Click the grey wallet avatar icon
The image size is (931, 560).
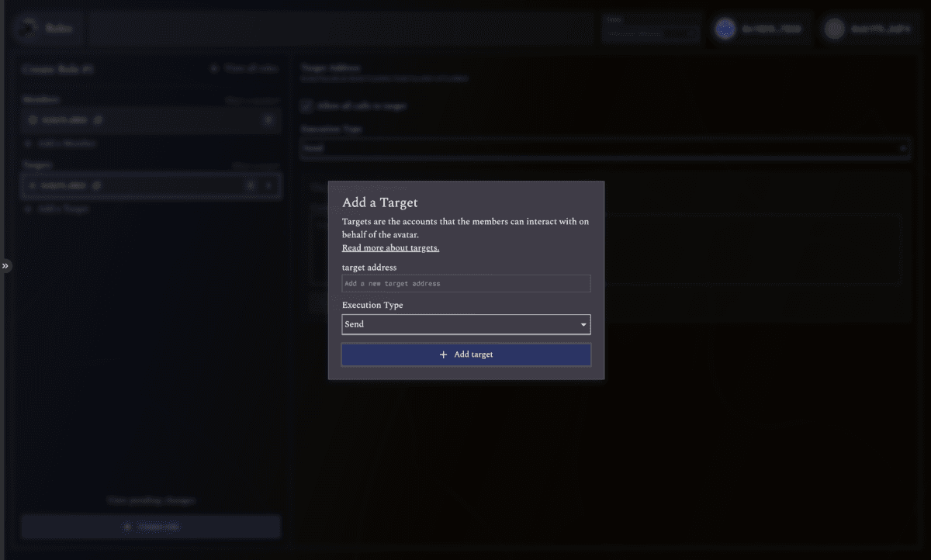point(834,29)
